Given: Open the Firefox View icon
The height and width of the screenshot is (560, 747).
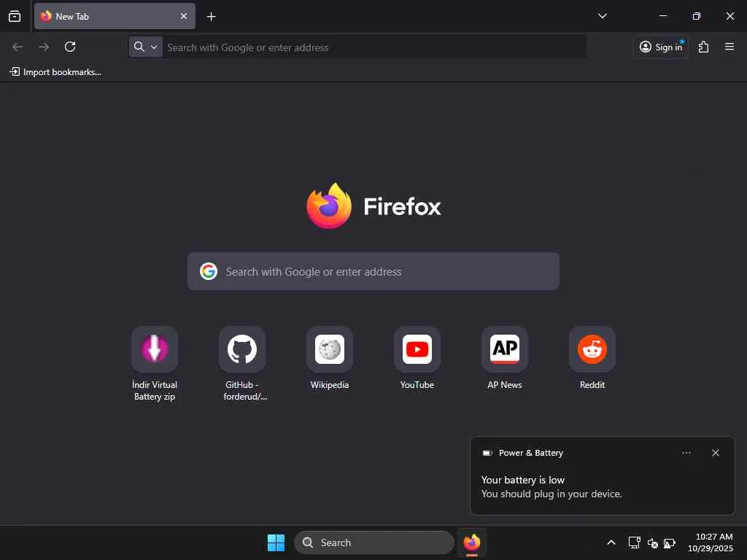Looking at the screenshot, I should [15, 16].
